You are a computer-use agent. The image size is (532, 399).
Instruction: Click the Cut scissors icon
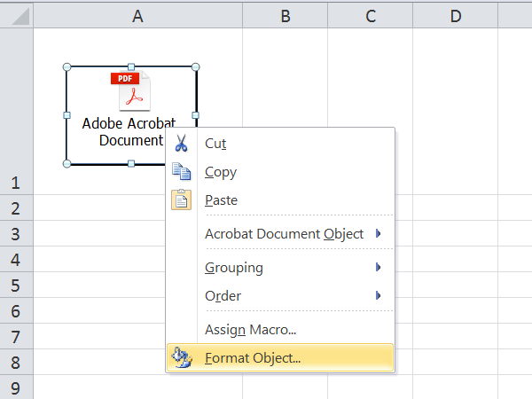pyautogui.click(x=181, y=143)
